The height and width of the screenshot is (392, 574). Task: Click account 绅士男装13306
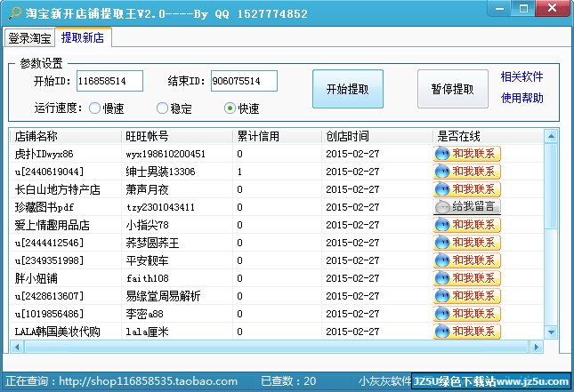pos(160,172)
